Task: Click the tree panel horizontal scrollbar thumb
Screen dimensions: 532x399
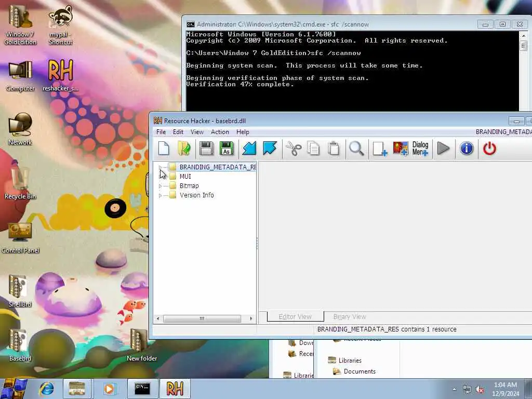Action: point(202,318)
